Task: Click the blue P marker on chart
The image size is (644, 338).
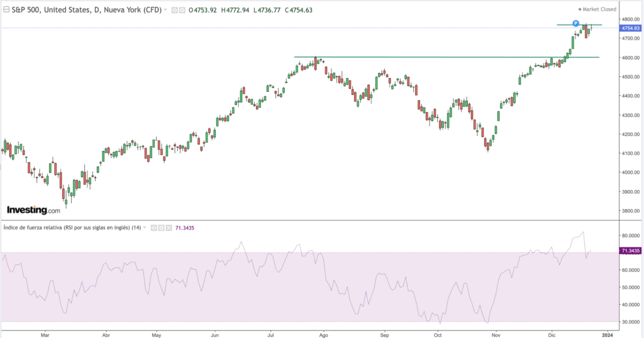Action: pos(575,23)
